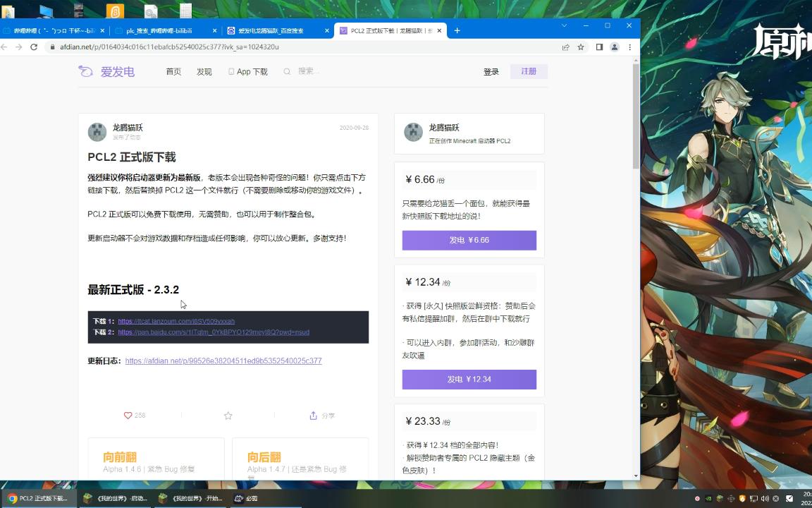Open the 更新日志 afdian link
The width and height of the screenshot is (812, 508).
(x=223, y=361)
